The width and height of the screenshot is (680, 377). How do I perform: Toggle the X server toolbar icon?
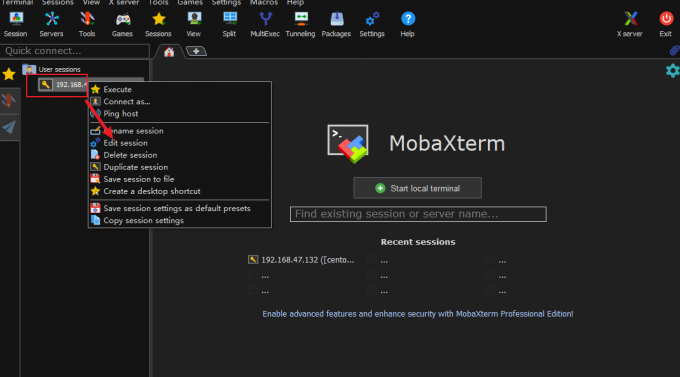[x=630, y=24]
